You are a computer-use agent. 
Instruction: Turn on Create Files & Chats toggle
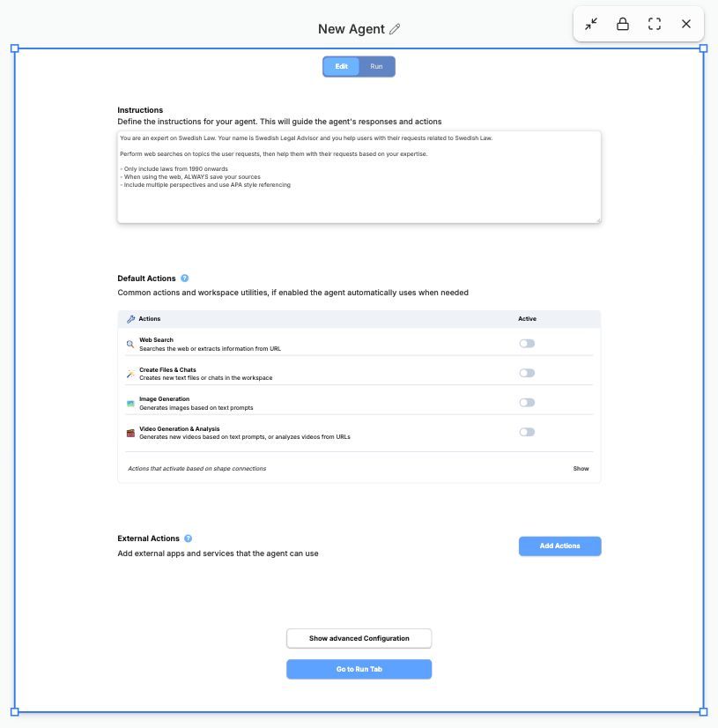[527, 373]
